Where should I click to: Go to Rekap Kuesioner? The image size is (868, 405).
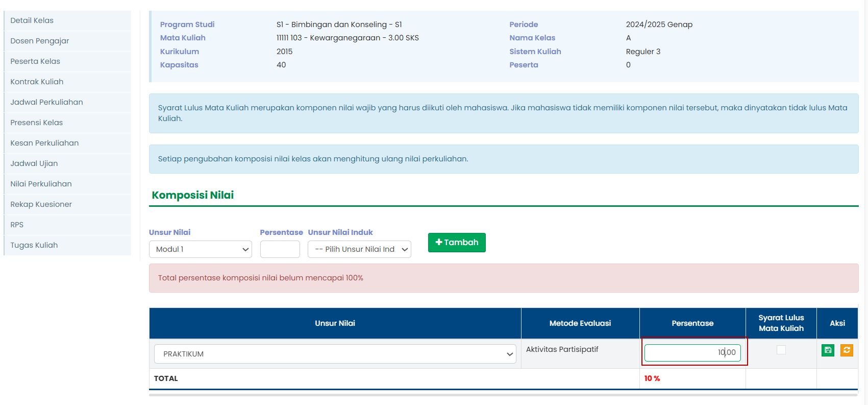coord(41,204)
